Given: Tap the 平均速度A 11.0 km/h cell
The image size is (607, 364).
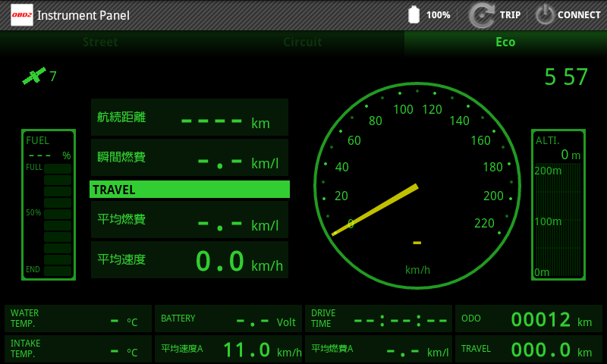Looking at the screenshot, I should point(228,349).
